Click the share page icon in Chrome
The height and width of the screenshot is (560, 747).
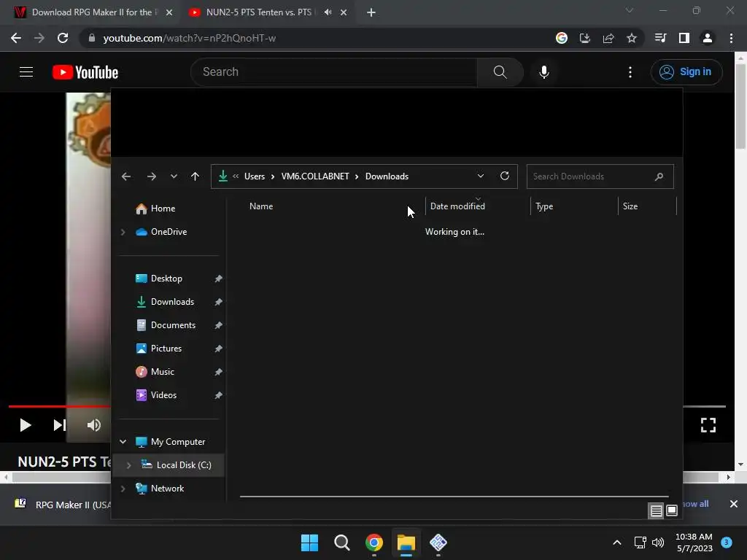point(608,38)
